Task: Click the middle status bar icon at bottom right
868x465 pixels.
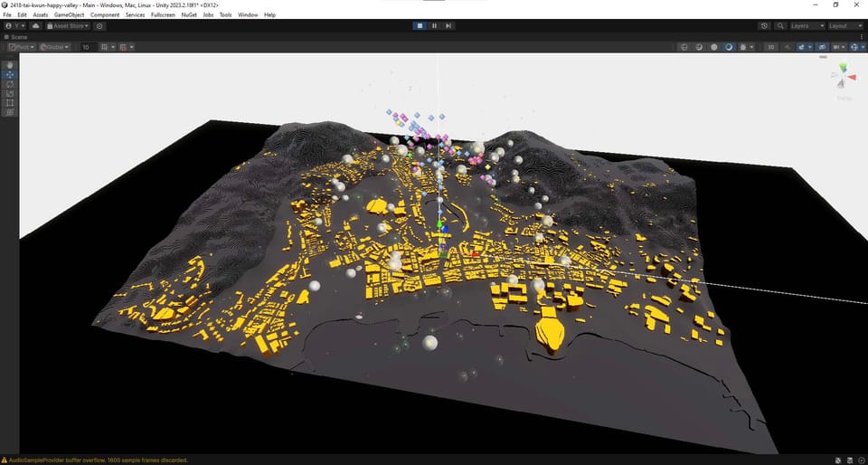Action: click(x=850, y=460)
